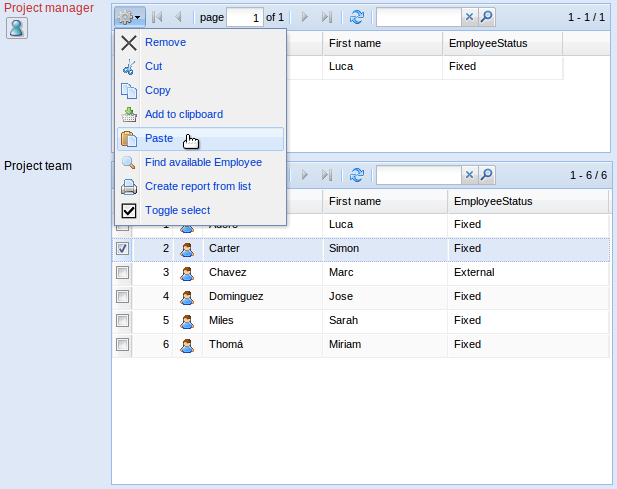Click Paste in the context menu
Viewport: 617px width, 489px height.
[159, 139]
